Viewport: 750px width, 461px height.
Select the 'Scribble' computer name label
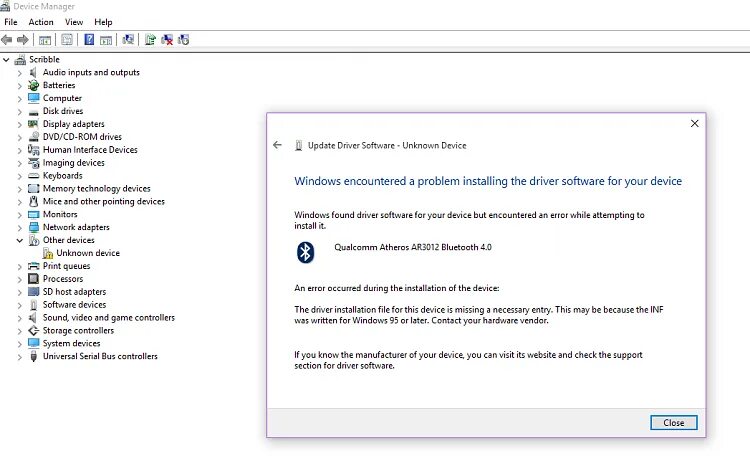(x=44, y=59)
